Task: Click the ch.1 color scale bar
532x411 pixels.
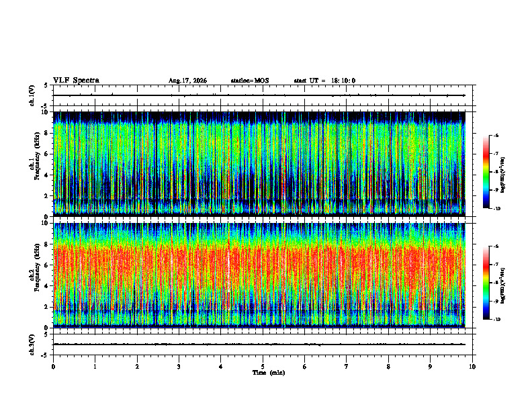Action: tap(486, 172)
